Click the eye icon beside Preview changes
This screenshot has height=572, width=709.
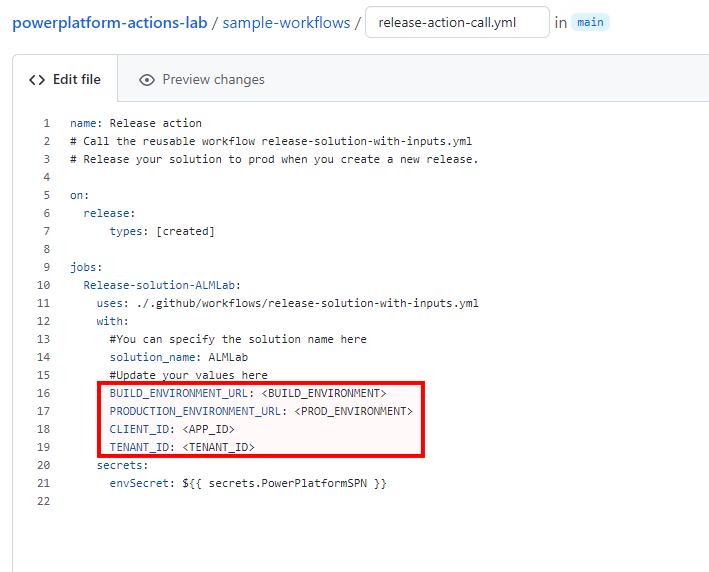click(x=147, y=80)
